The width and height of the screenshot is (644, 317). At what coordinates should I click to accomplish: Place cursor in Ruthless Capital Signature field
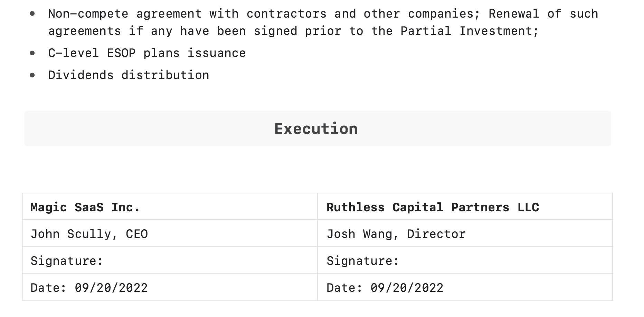465,260
